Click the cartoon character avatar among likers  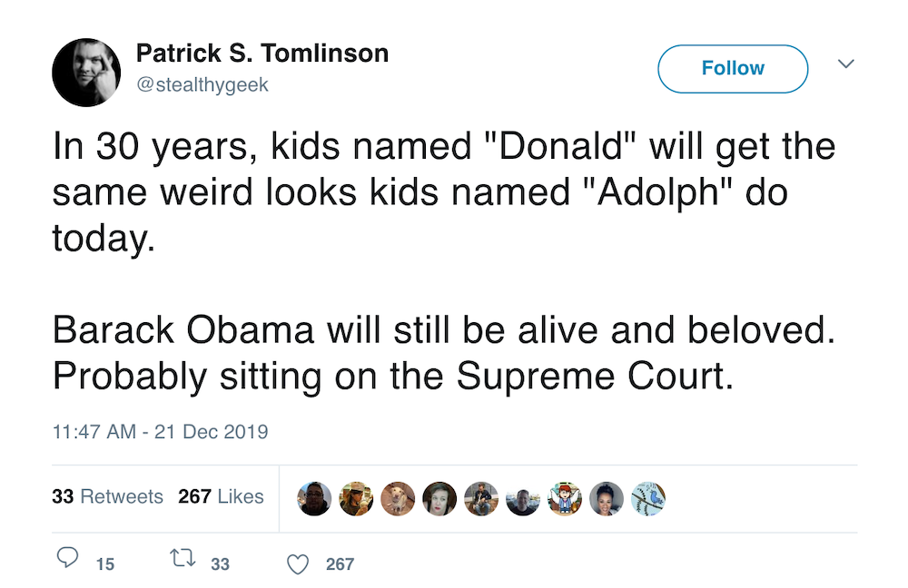[564, 498]
